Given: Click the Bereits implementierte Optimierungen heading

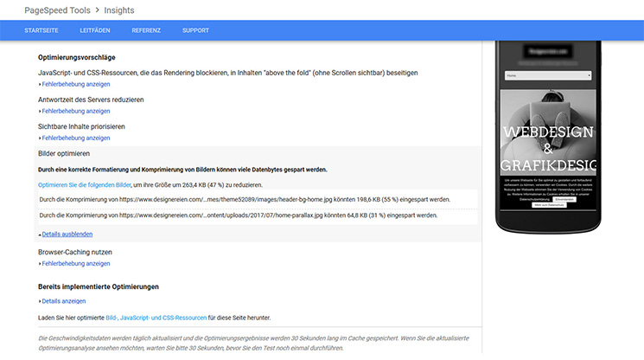Looking at the screenshot, I should pyautogui.click(x=99, y=286).
